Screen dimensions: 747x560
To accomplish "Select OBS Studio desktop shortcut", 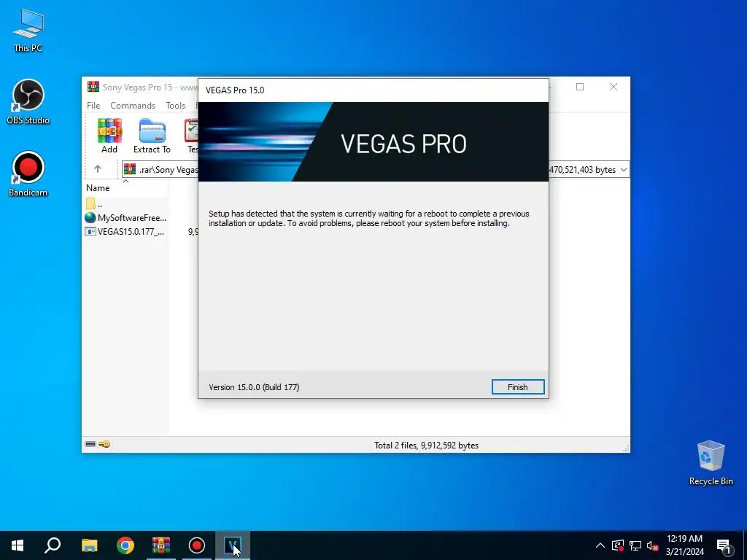I will pos(28,102).
